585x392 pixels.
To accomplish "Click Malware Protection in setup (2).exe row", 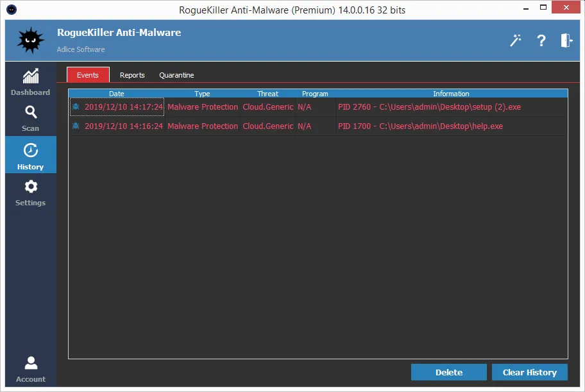I will [203, 107].
